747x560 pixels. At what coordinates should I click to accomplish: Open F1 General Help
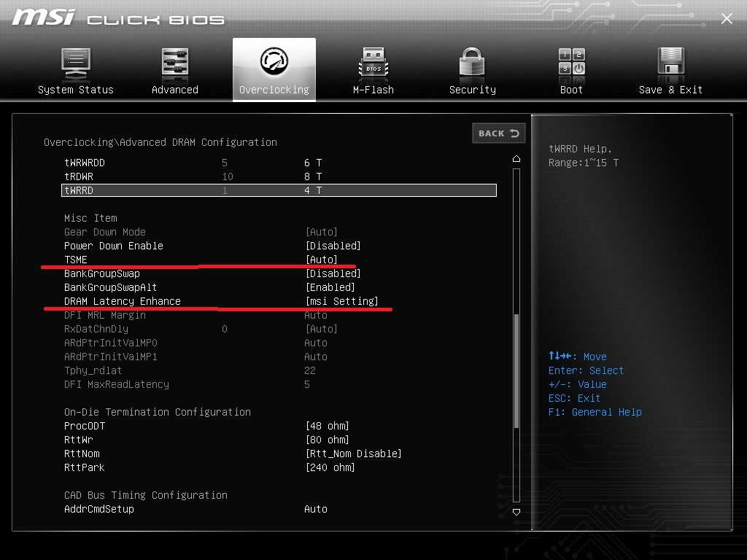click(x=595, y=412)
